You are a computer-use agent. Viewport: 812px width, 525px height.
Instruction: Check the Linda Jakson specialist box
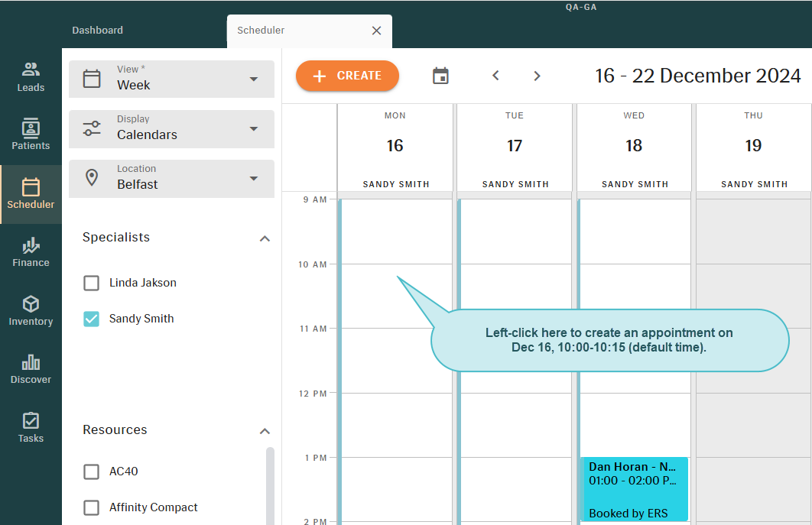pos(92,284)
